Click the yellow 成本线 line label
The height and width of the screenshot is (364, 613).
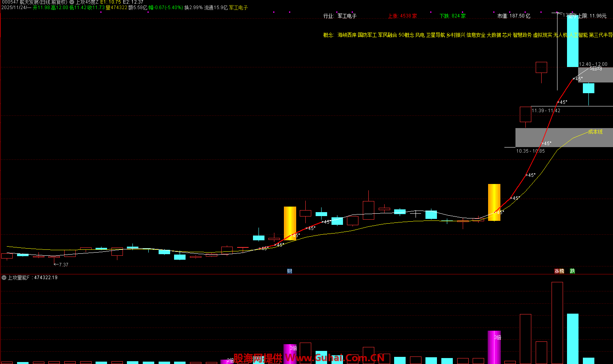[x=595, y=132]
